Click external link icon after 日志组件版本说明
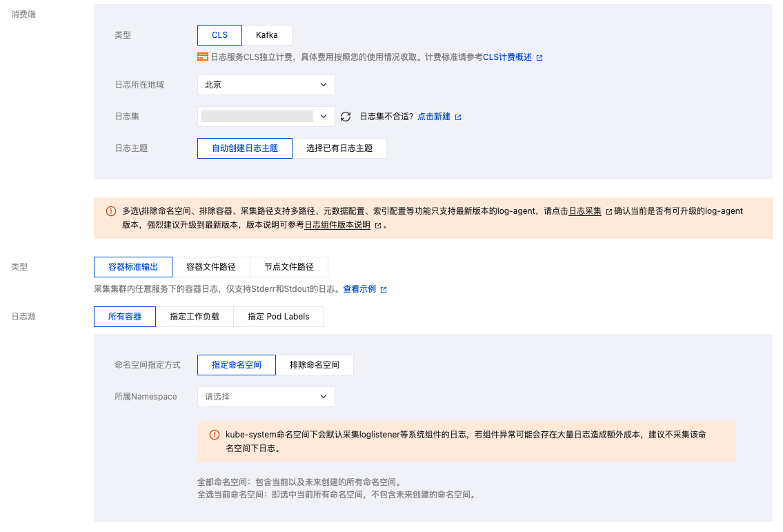This screenshot has height=532, width=783. coord(378,226)
